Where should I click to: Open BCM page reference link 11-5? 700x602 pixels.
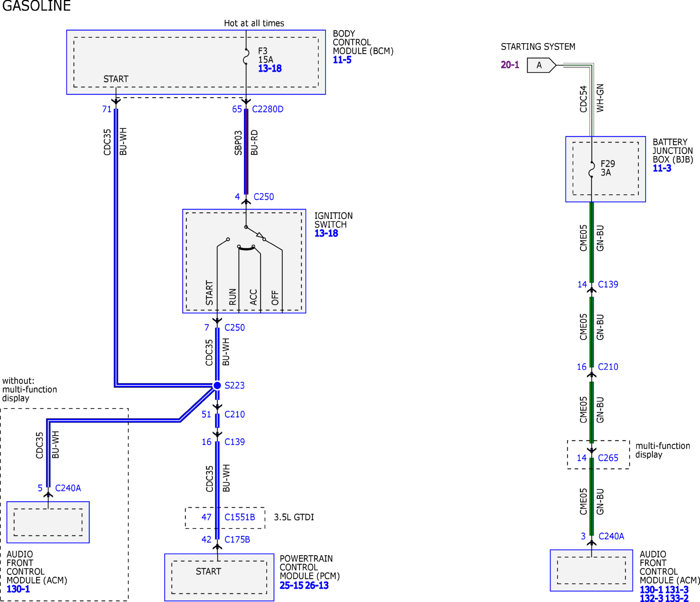342,60
